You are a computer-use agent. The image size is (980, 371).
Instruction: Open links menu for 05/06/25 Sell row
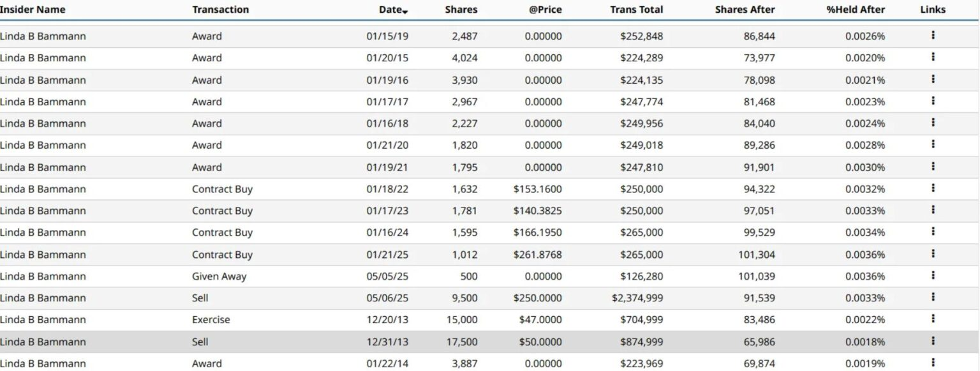click(933, 298)
